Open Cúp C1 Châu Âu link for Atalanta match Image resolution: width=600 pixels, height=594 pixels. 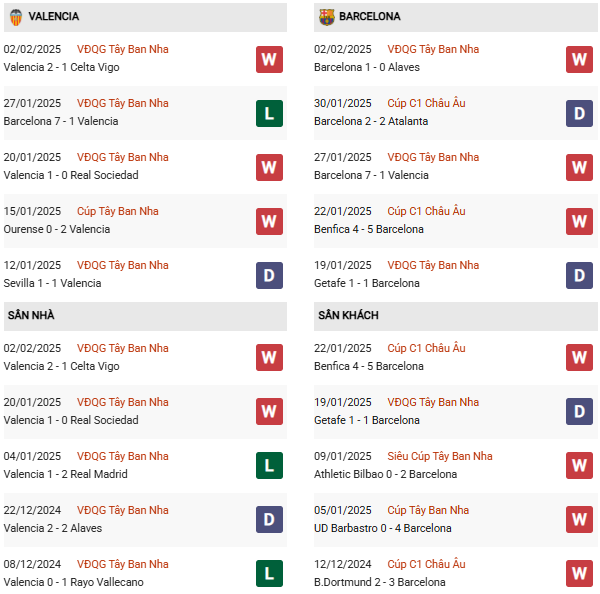point(426,104)
